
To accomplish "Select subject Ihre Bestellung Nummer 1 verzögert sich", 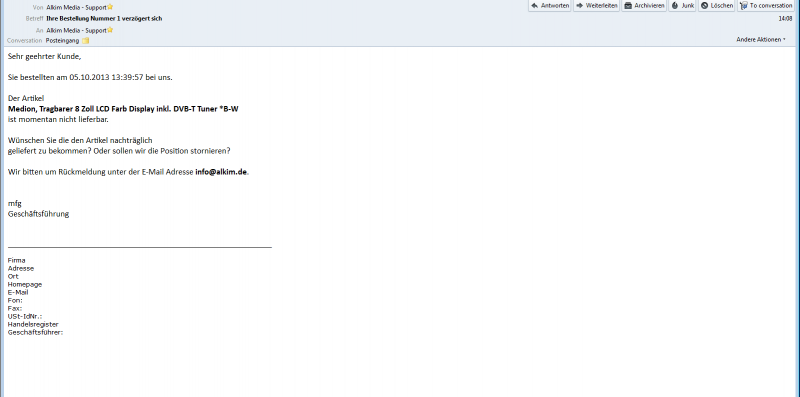I will (x=104, y=18).
